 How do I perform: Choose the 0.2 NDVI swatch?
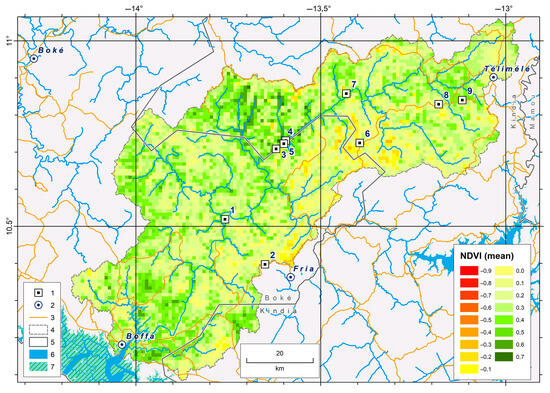[x=504, y=295]
